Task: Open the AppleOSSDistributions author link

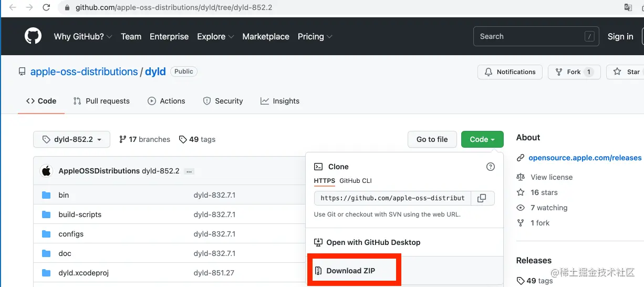Action: (x=99, y=171)
